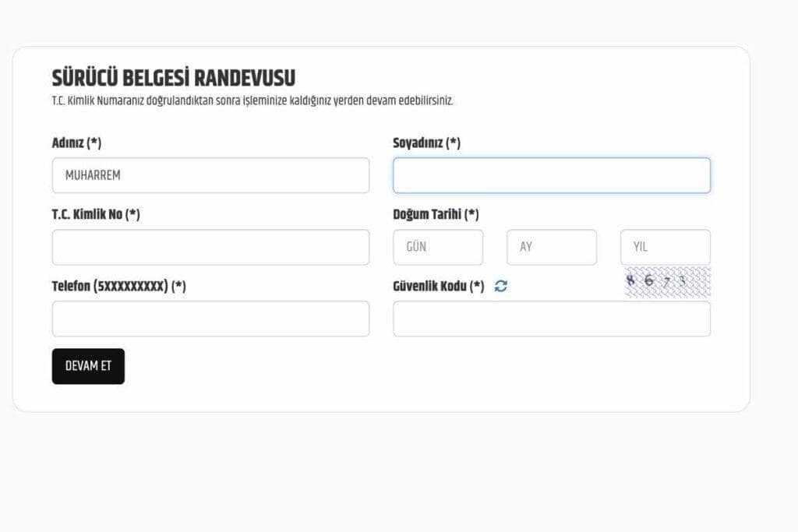Focus the Adınız field containing MUHARREM
The image size is (798, 532).
click(x=210, y=175)
